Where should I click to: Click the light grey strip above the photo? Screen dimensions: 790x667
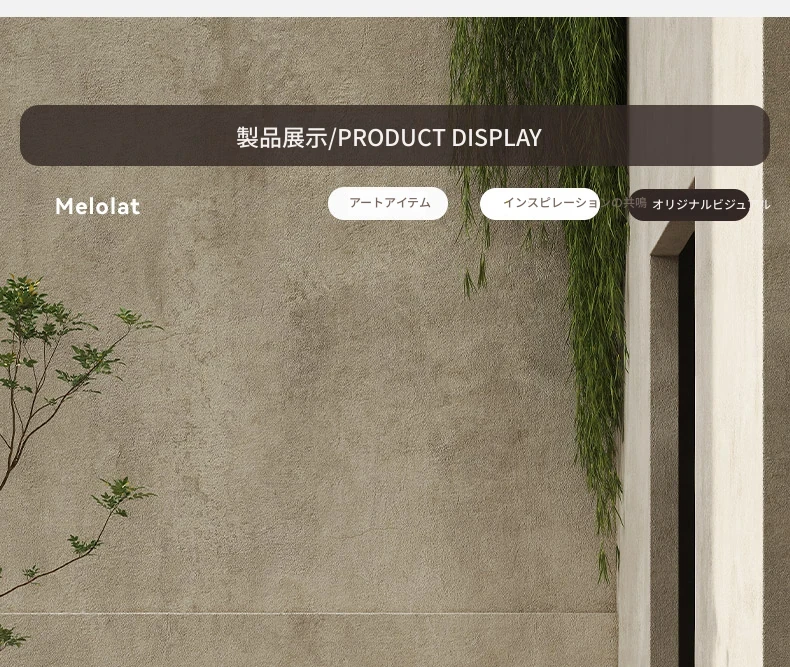pos(395,9)
